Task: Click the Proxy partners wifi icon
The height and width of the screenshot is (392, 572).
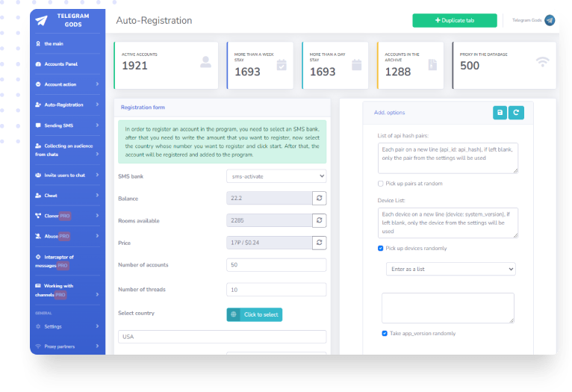Action: (x=38, y=346)
